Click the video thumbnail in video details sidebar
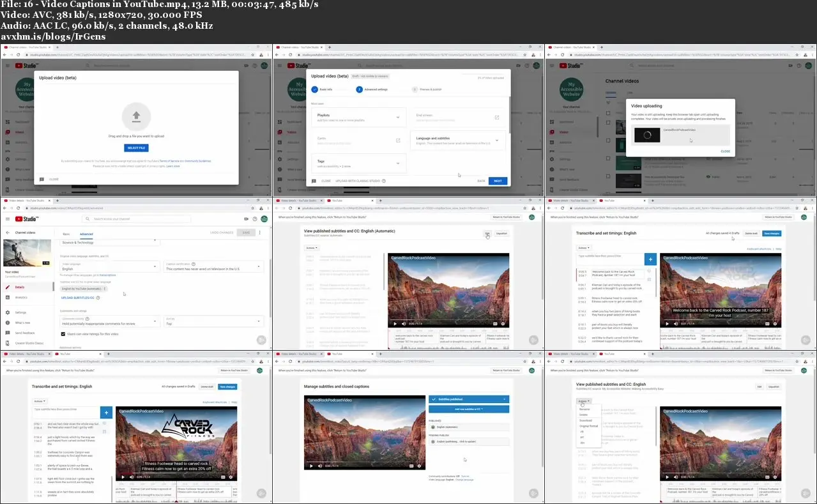This screenshot has height=504, width=817. pyautogui.click(x=27, y=253)
